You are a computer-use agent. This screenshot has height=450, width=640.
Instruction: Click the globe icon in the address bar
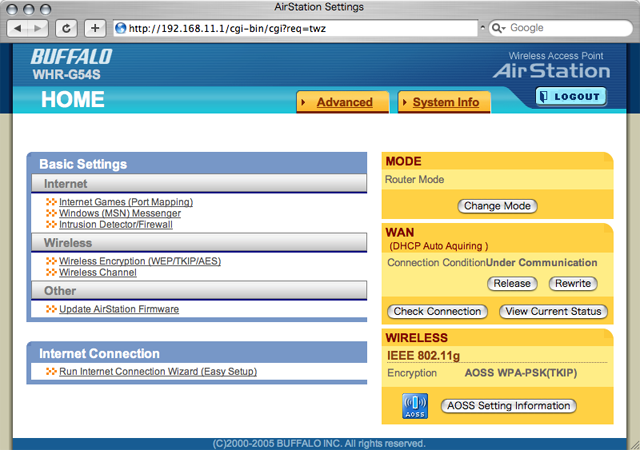tap(121, 28)
